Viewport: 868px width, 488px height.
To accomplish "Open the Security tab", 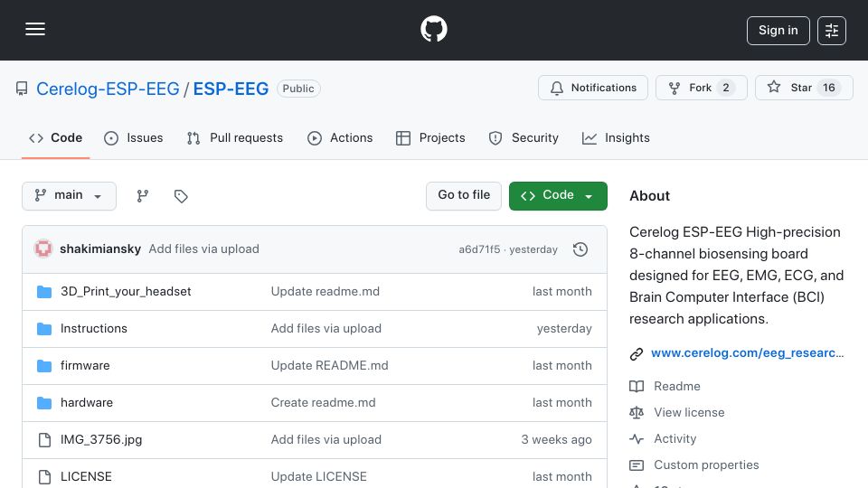I will 524,137.
